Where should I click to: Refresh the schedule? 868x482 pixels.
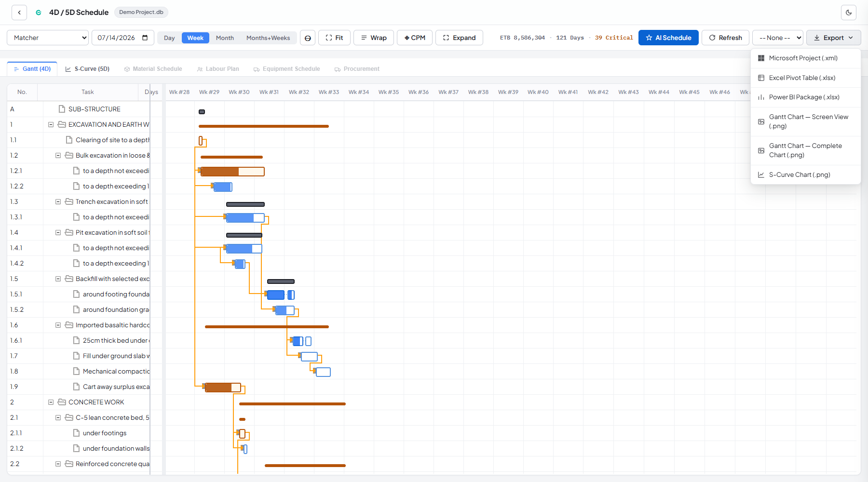tap(725, 38)
